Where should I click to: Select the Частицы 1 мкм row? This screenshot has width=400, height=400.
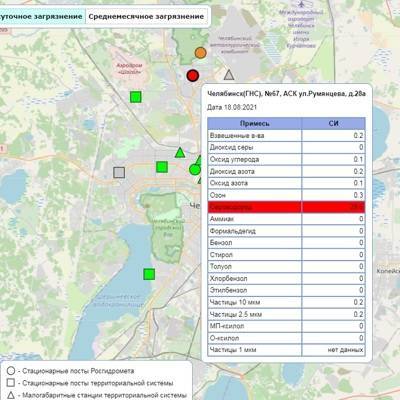(286, 350)
